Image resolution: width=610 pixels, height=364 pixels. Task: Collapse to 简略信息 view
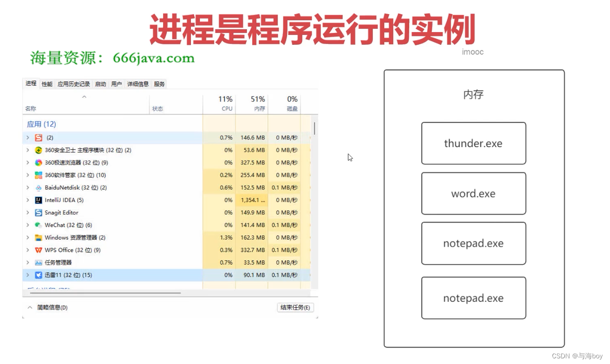point(47,307)
